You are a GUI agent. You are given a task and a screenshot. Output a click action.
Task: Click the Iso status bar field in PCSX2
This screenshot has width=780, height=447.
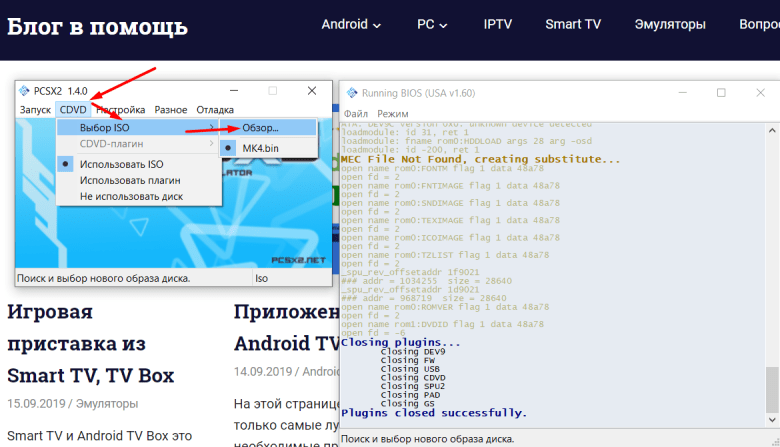point(292,278)
